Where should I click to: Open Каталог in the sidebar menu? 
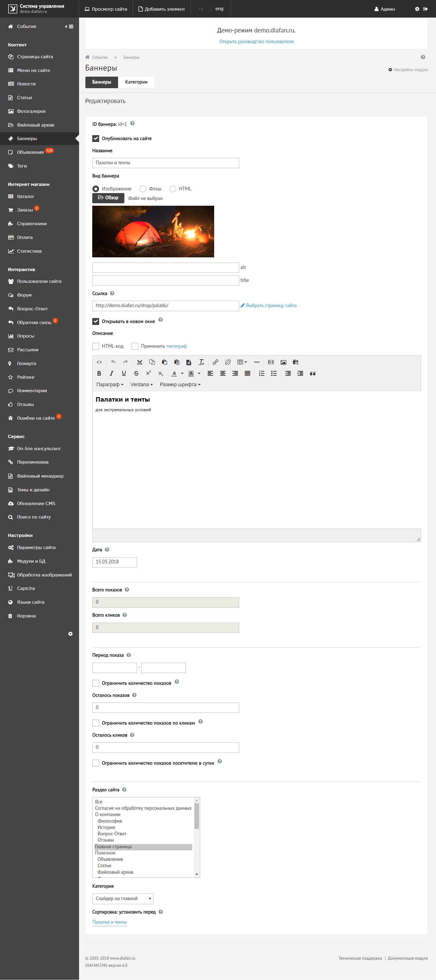[26, 196]
